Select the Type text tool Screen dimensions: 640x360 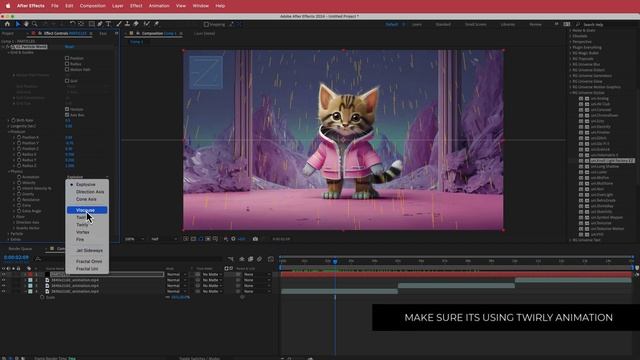pos(109,24)
